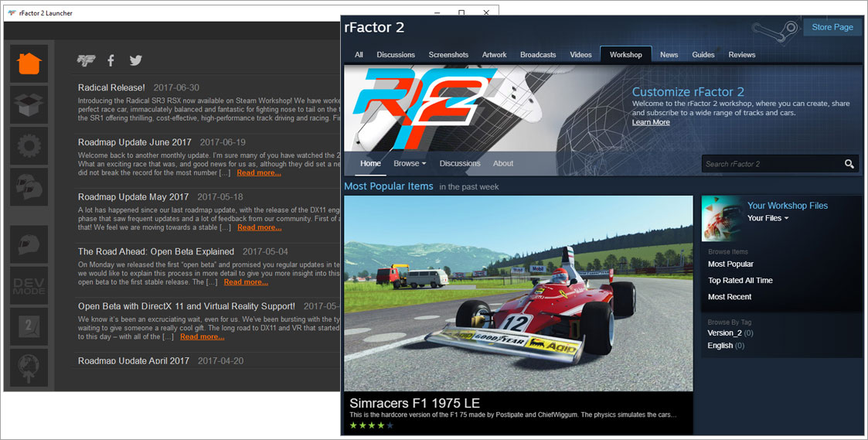The image size is (868, 440).
Task: Filter by English tag
Action: [720, 345]
